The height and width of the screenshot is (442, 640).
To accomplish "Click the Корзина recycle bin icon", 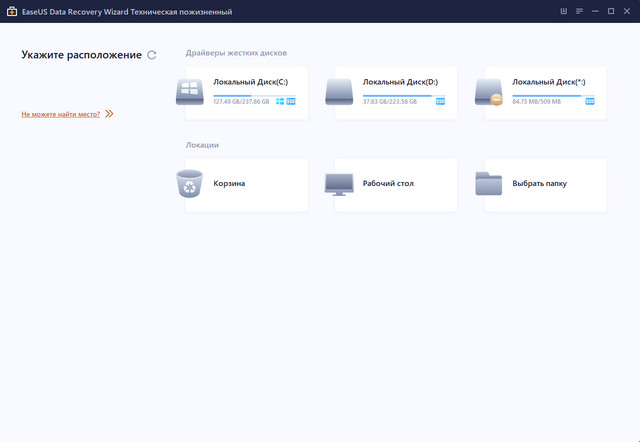I will (x=190, y=184).
